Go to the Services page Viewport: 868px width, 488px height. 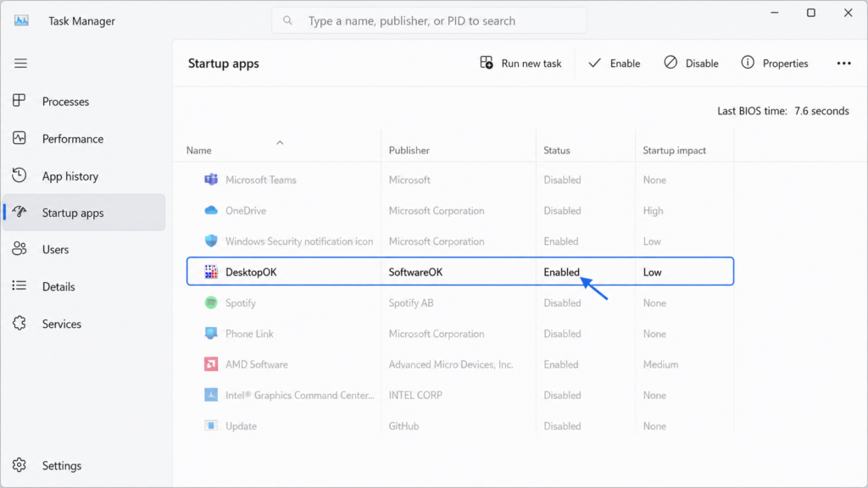[x=61, y=324]
